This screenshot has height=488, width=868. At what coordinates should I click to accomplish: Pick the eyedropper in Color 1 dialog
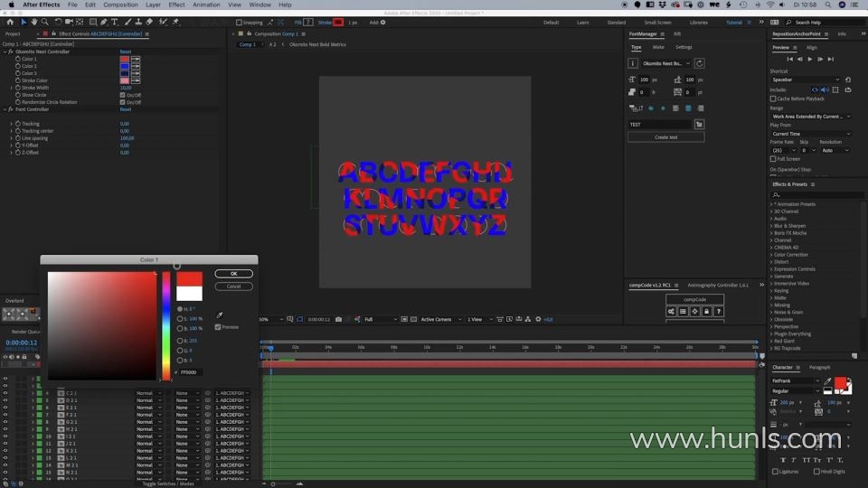(x=219, y=315)
